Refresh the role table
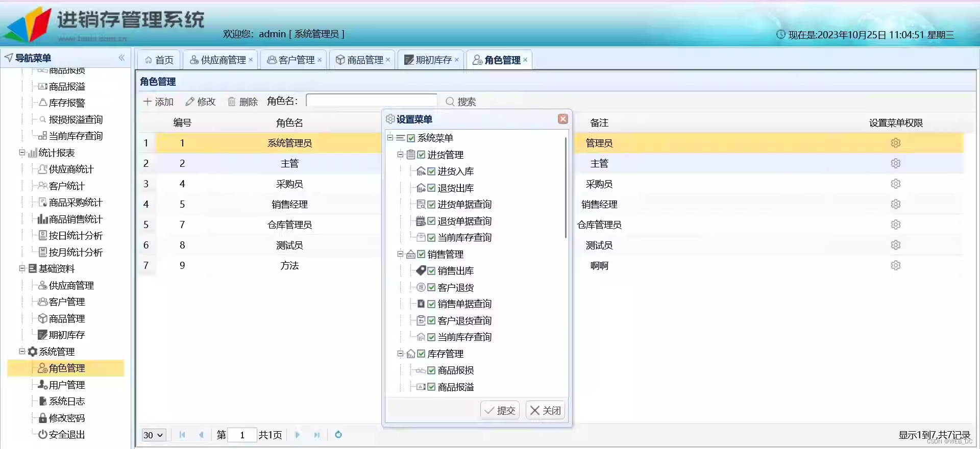The height and width of the screenshot is (449, 980). point(338,435)
